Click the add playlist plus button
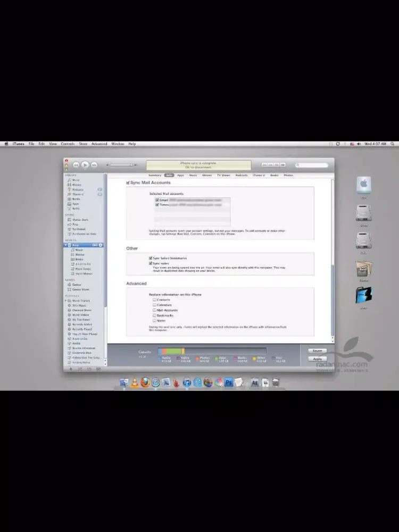This screenshot has width=399, height=532. point(71,369)
